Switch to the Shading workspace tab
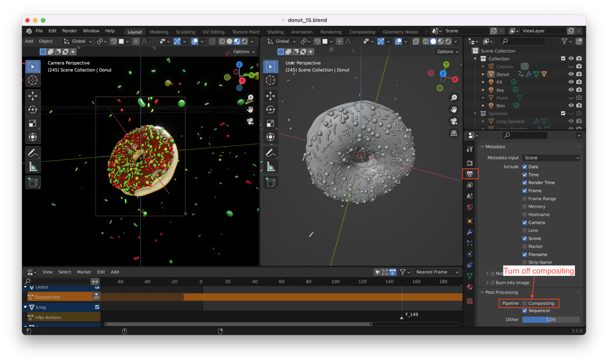Screen dimensions: 608x364 point(275,32)
